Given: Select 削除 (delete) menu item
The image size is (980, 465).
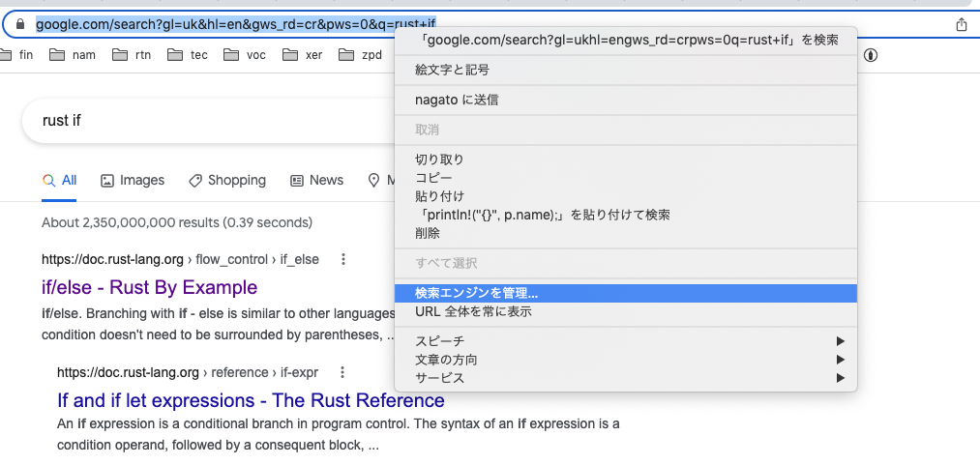Looking at the screenshot, I should pyautogui.click(x=626, y=233).
